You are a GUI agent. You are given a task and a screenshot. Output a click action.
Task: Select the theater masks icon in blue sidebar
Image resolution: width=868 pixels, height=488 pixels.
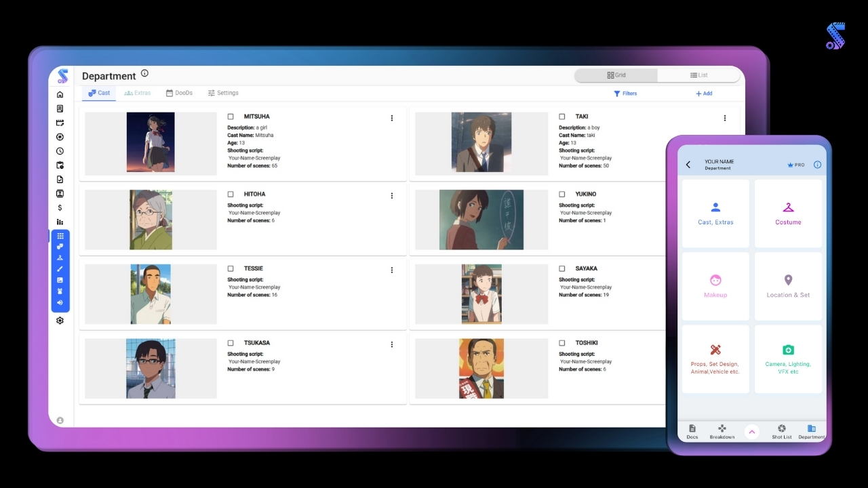pos(60,247)
